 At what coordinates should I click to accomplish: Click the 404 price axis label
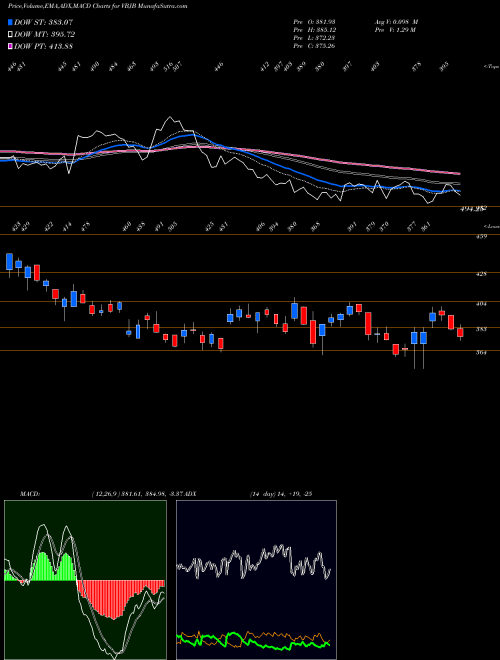(481, 303)
